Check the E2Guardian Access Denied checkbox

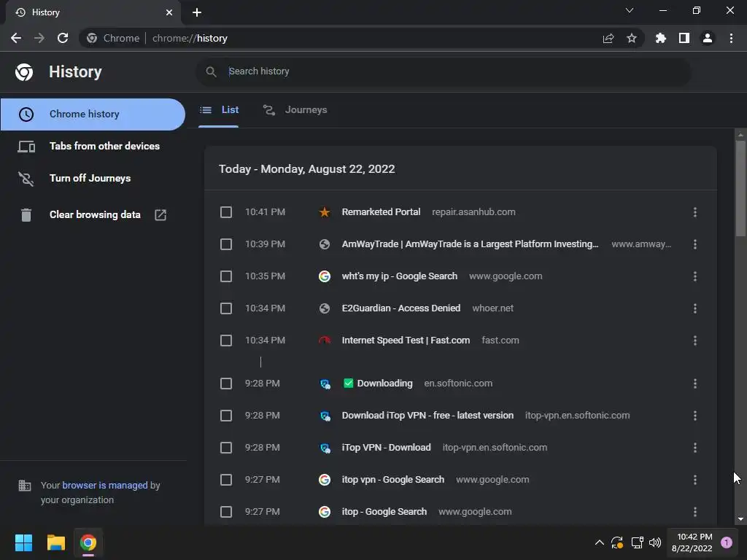226,308
